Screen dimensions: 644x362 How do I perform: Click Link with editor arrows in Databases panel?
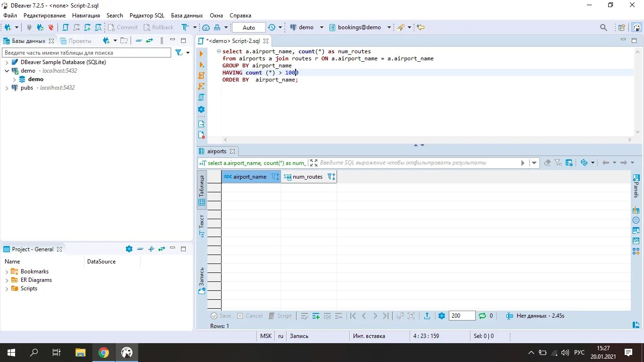(x=149, y=41)
